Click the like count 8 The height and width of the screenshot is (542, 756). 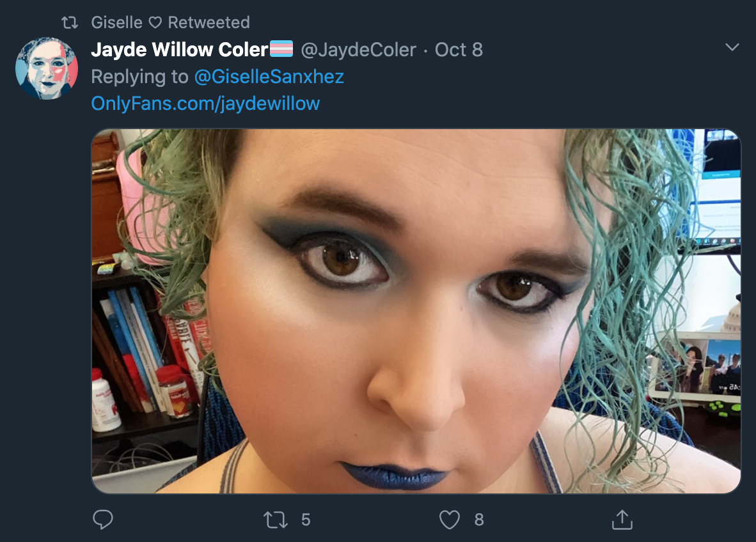point(479,520)
